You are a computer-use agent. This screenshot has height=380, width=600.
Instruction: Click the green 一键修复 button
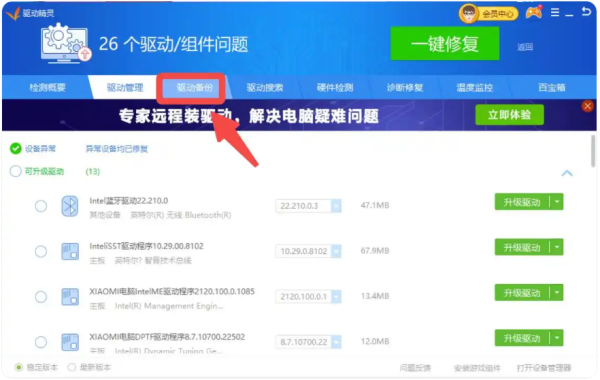pos(445,44)
